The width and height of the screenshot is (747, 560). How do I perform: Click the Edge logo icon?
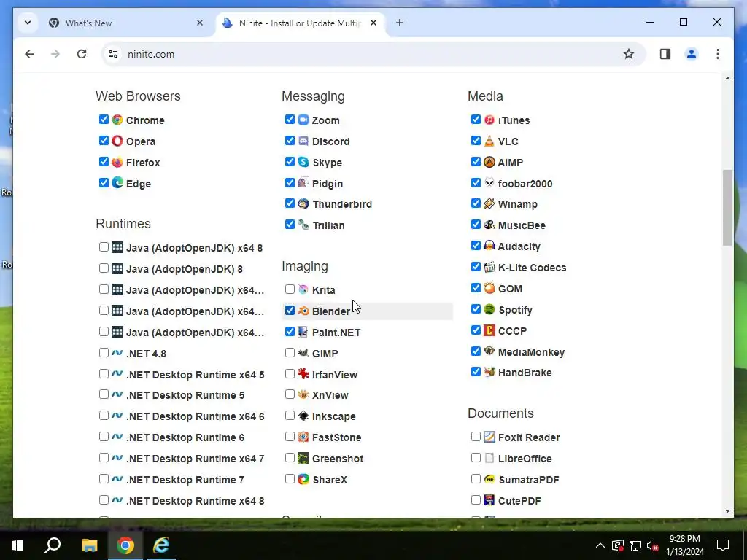(x=117, y=183)
